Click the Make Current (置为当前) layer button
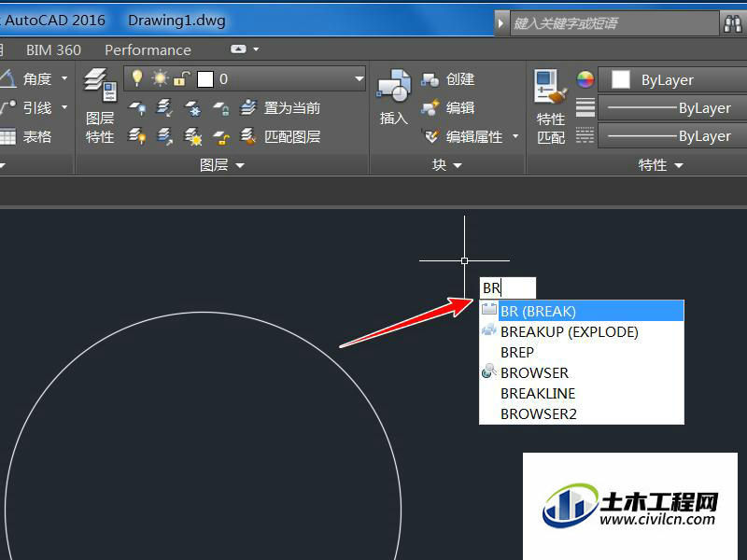Screen dimensions: 747x560 click(x=280, y=108)
